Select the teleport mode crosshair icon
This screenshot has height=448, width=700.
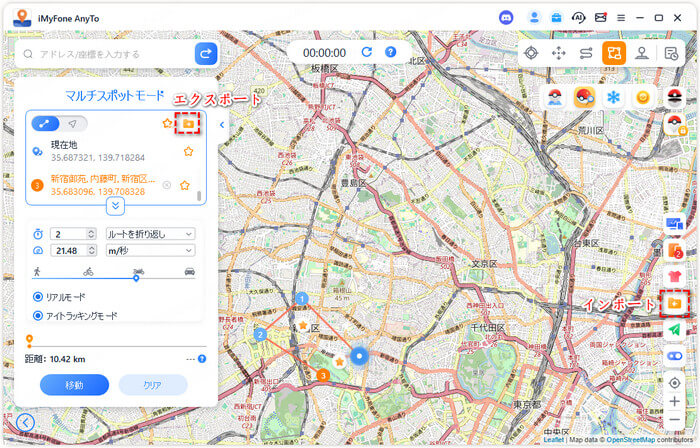click(530, 53)
